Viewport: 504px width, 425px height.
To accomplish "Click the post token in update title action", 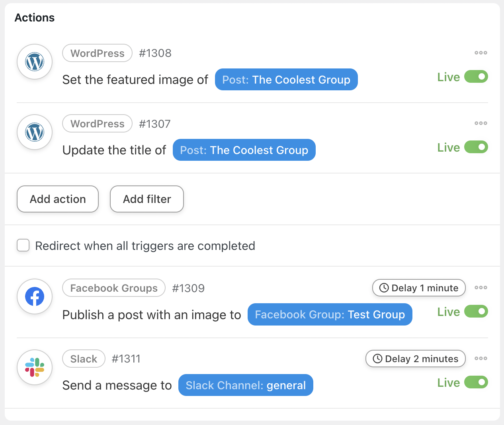I will [x=244, y=150].
